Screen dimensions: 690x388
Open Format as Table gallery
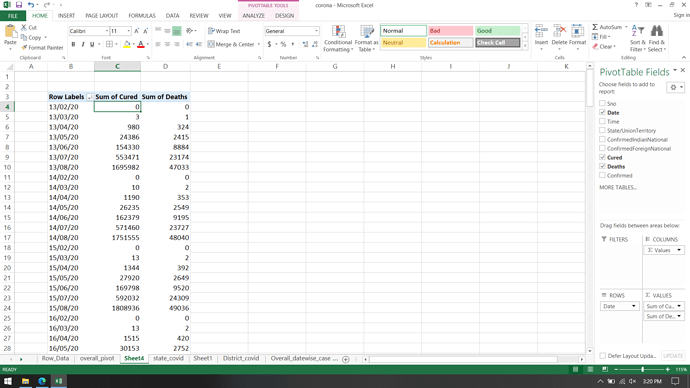pos(366,39)
